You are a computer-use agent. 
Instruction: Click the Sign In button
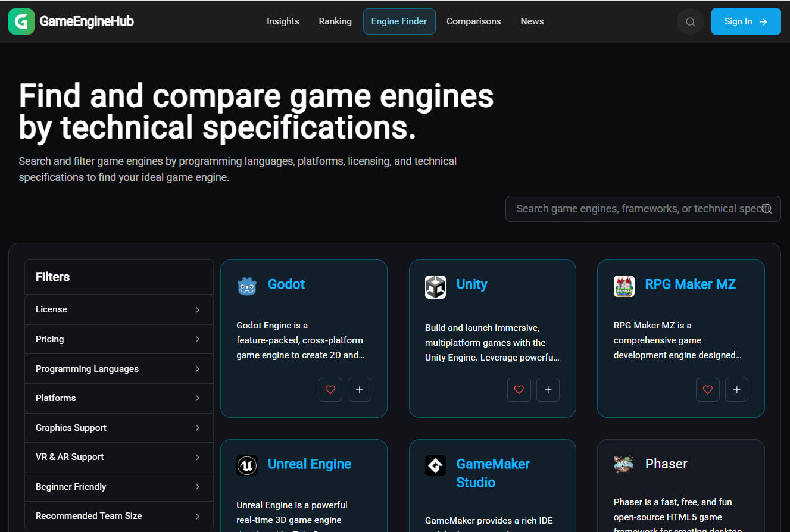tap(745, 21)
